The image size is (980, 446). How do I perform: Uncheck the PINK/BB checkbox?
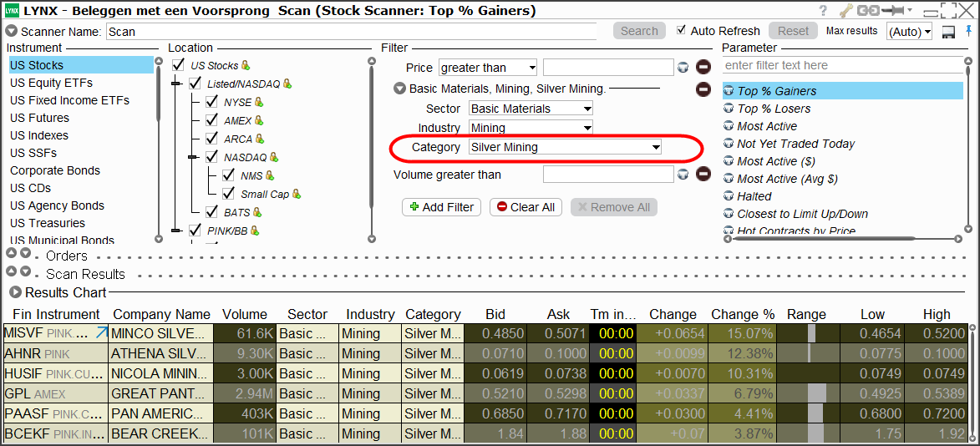[195, 231]
